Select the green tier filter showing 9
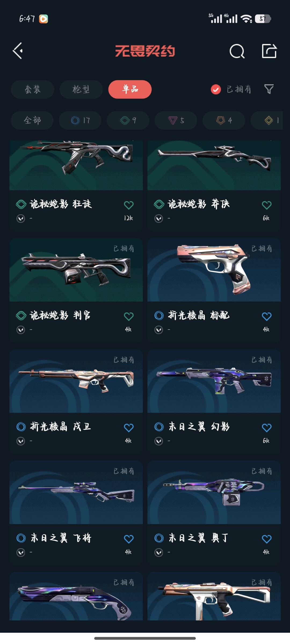Image resolution: width=290 pixels, height=644 pixels. pos(128,120)
